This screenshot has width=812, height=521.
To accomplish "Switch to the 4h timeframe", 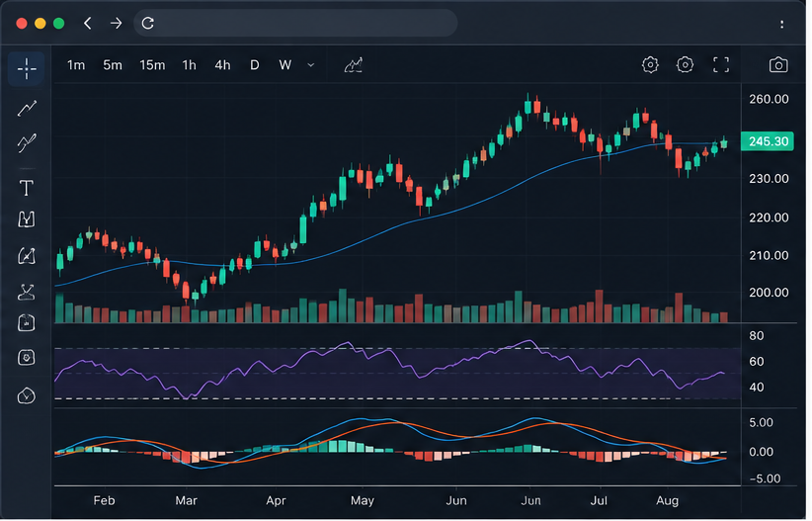I will 222,65.
